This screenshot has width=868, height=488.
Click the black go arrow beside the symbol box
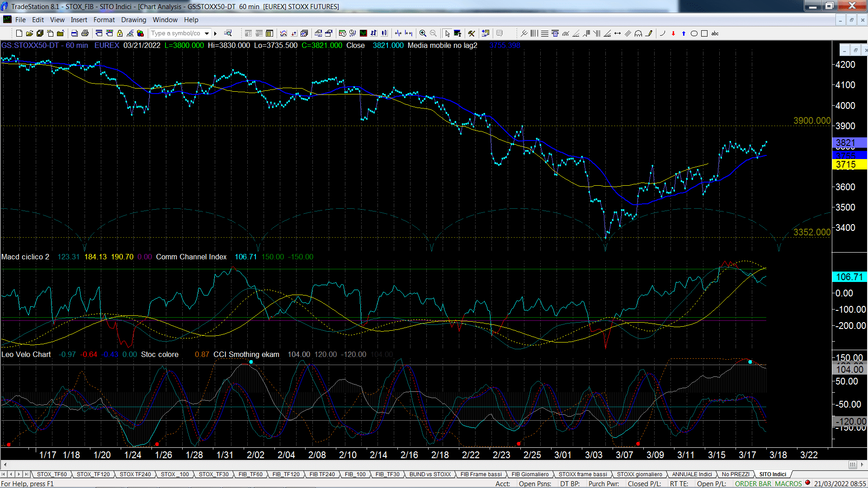(216, 33)
